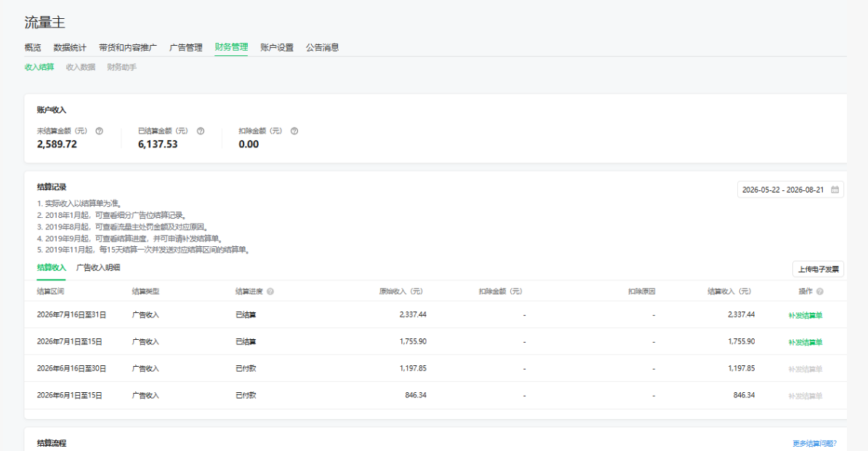Click settlement period 2026年6月16日至30日
Screen dimensions: 868x451
click(x=71, y=368)
